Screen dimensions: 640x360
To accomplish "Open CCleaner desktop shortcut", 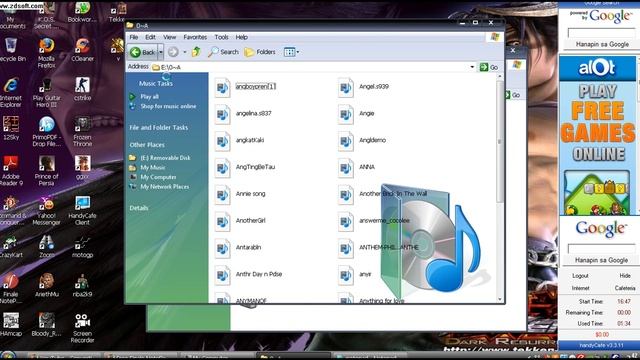I will pyautogui.click(x=82, y=49).
